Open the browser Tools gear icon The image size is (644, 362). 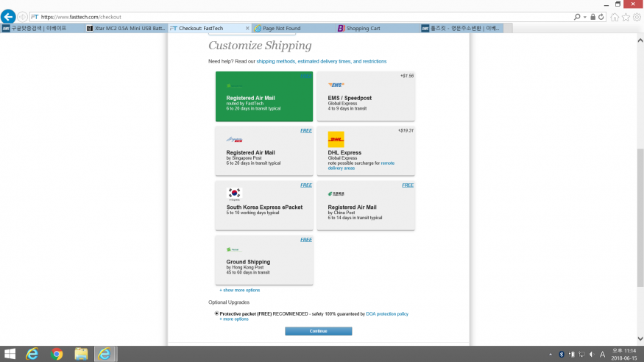(x=636, y=17)
